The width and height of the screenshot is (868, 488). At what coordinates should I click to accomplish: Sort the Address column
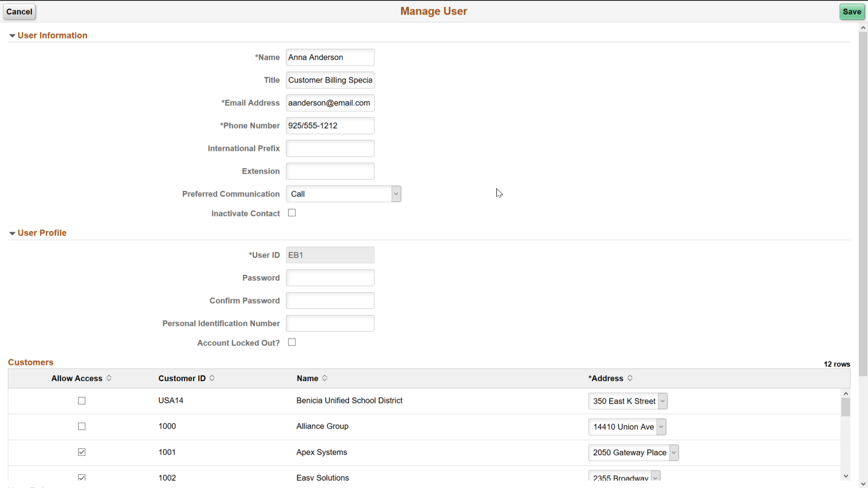630,378
